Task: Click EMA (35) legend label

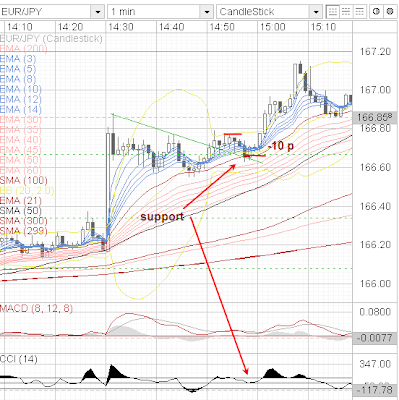Action: pos(21,130)
